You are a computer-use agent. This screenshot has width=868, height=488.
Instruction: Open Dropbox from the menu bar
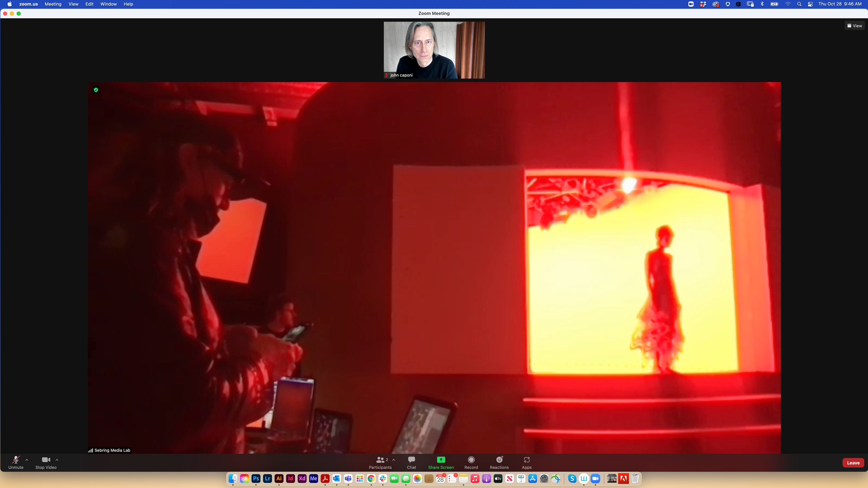tap(703, 4)
